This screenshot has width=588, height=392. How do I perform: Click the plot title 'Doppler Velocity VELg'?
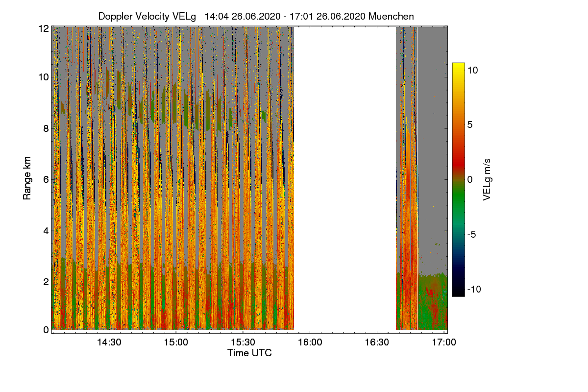click(x=147, y=16)
